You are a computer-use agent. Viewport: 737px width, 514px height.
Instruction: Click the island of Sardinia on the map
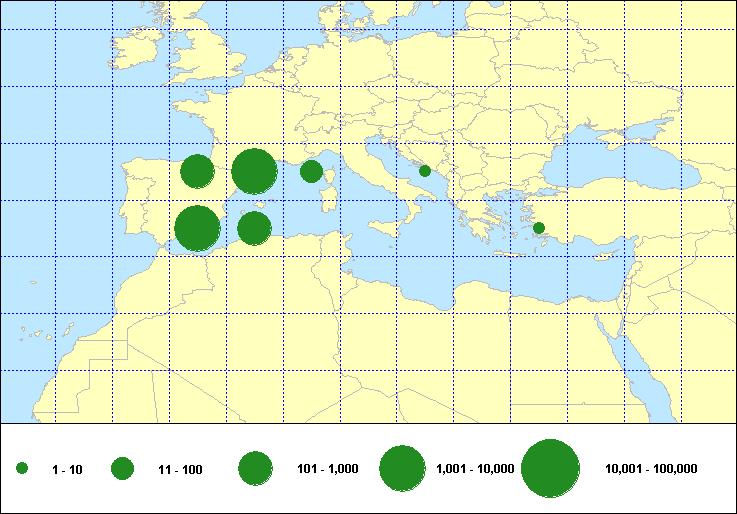327,198
